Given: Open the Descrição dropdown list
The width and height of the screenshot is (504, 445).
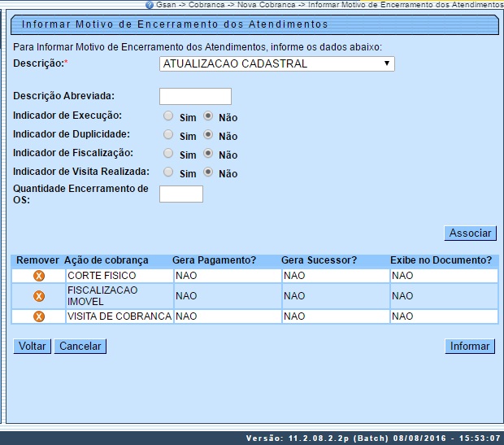Looking at the screenshot, I should point(276,63).
